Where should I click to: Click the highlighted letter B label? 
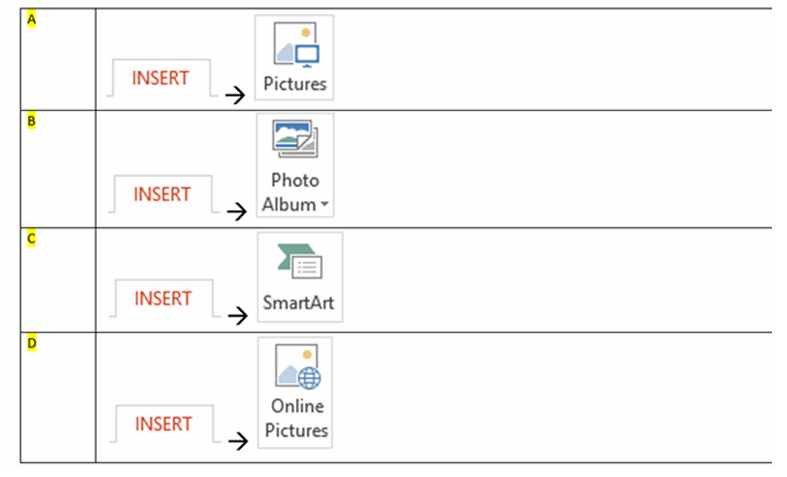[32, 122]
